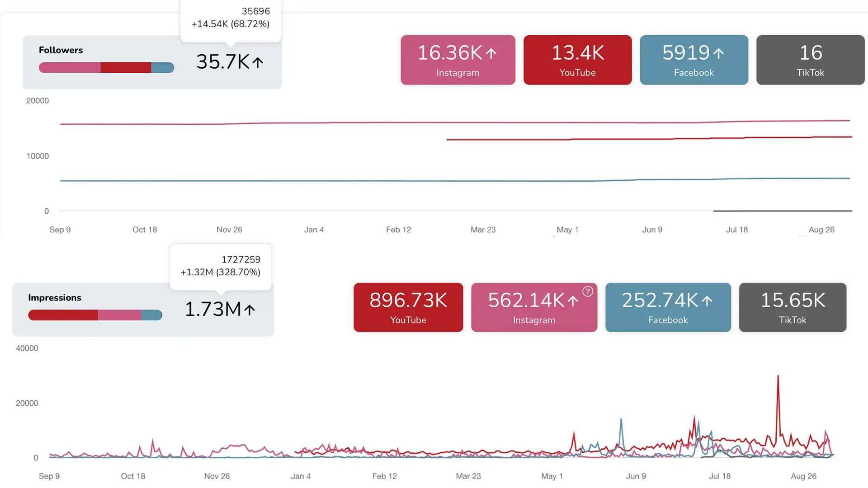Click the blue segment of Followers bar
The image size is (868, 488).
pos(162,68)
